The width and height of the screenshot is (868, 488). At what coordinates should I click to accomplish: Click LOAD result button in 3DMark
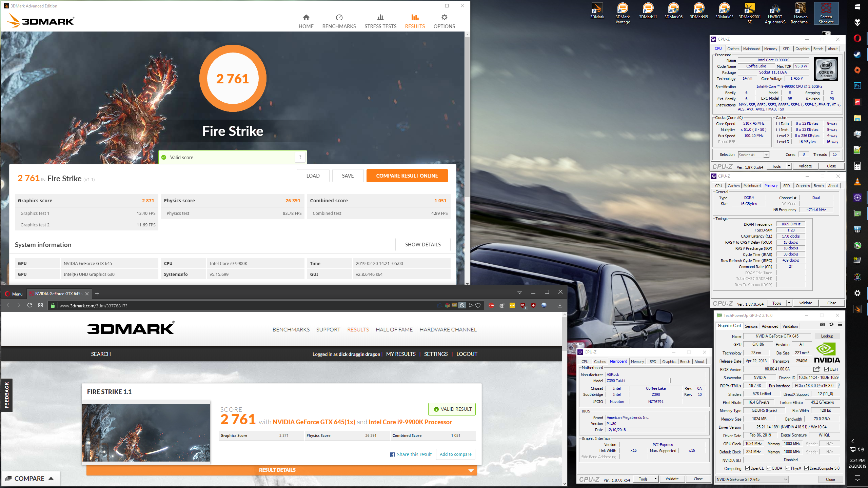(313, 176)
